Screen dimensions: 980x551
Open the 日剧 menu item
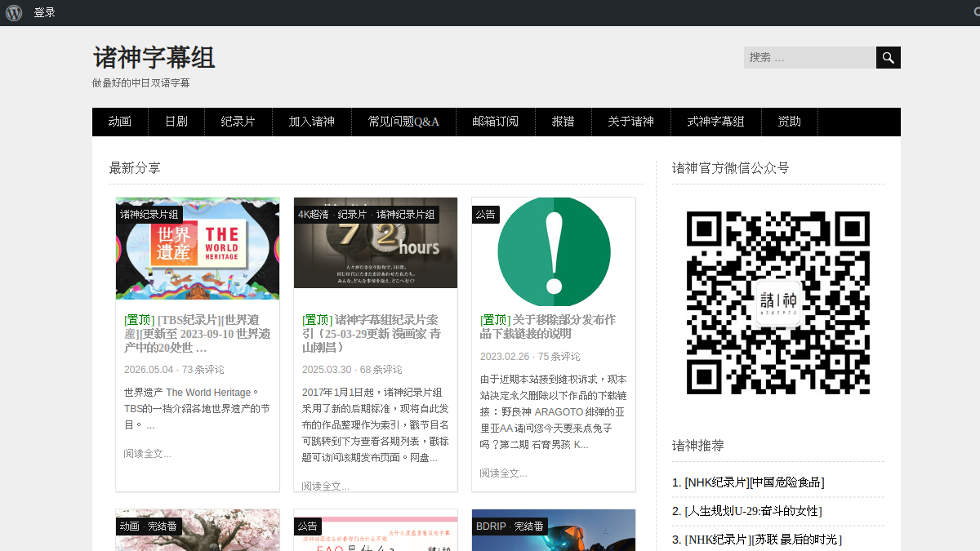pos(176,122)
